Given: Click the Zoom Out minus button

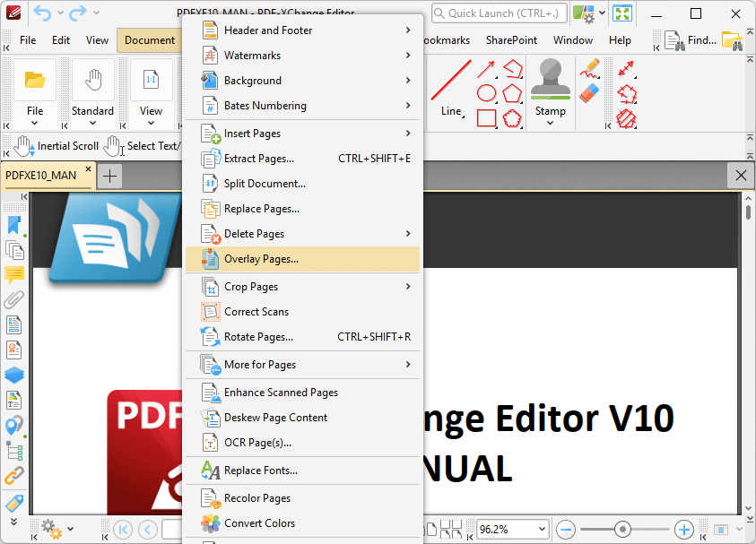Looking at the screenshot, I should click(566, 530).
